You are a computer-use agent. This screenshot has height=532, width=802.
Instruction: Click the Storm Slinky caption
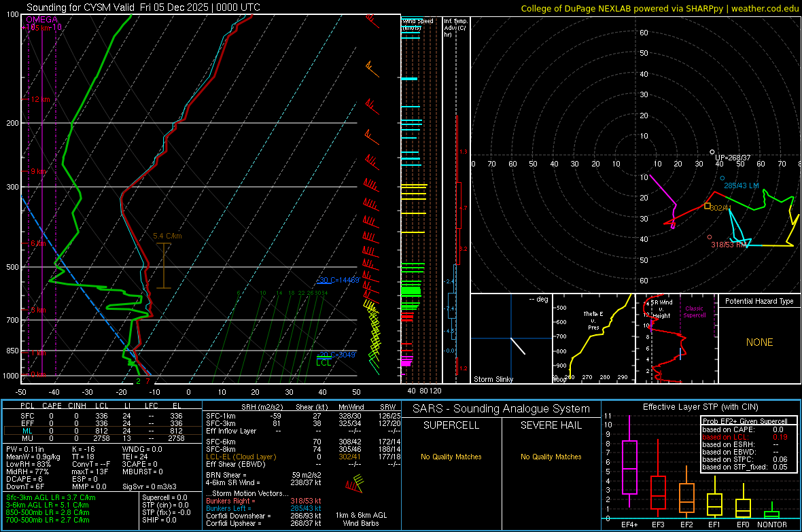493,379
